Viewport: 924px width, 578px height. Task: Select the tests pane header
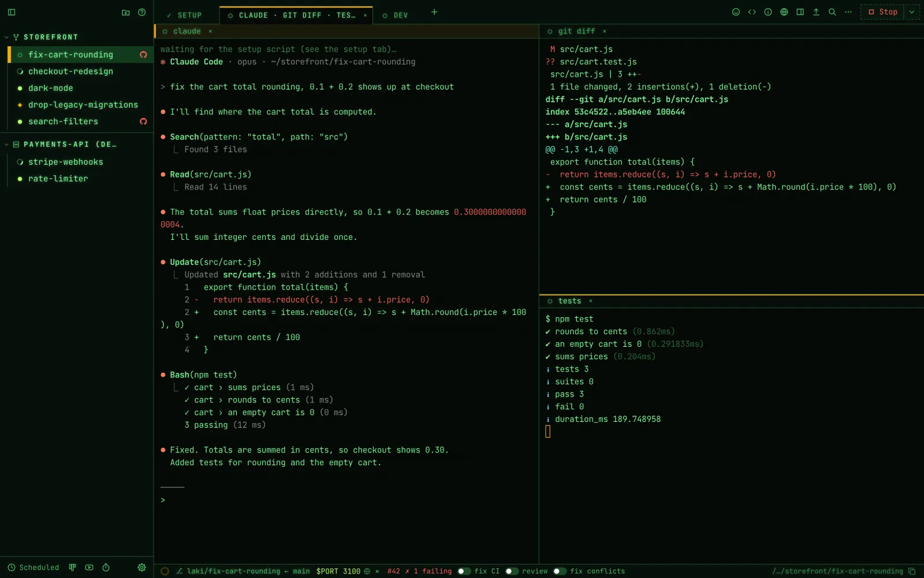click(731, 301)
